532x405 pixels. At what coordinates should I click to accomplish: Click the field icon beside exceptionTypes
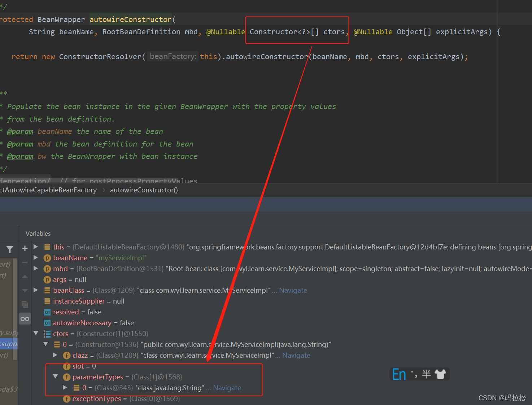click(x=67, y=399)
